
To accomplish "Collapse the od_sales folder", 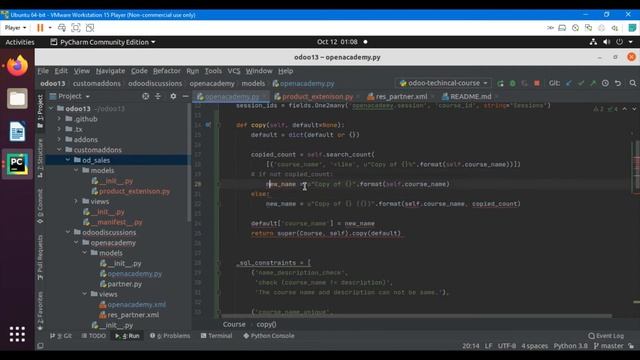I will [x=68, y=160].
